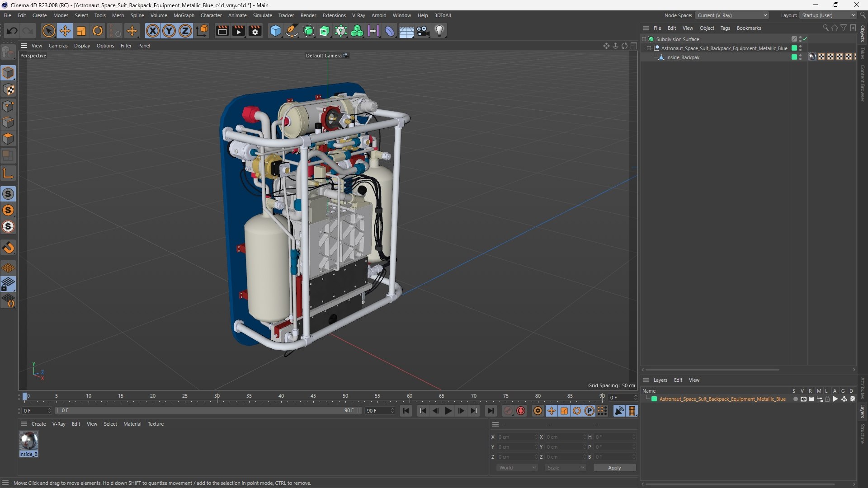The width and height of the screenshot is (868, 488).
Task: Open the MoGraph menu
Action: (x=184, y=15)
